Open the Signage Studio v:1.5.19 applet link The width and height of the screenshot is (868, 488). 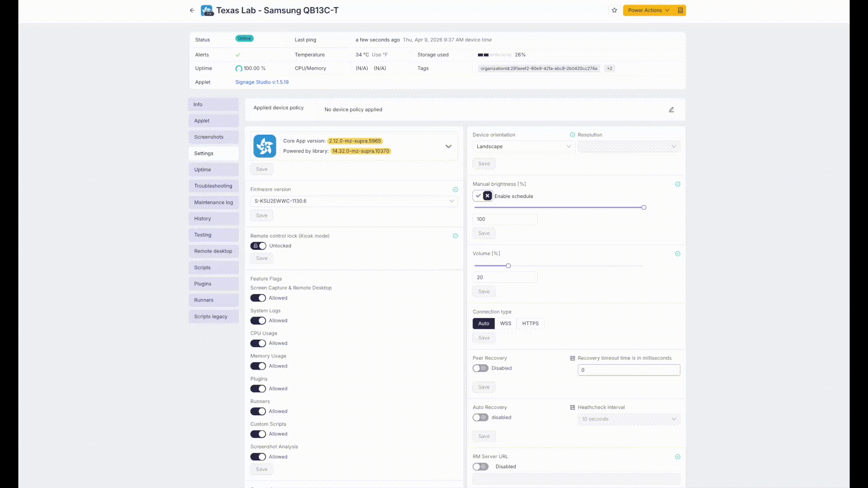coord(262,82)
